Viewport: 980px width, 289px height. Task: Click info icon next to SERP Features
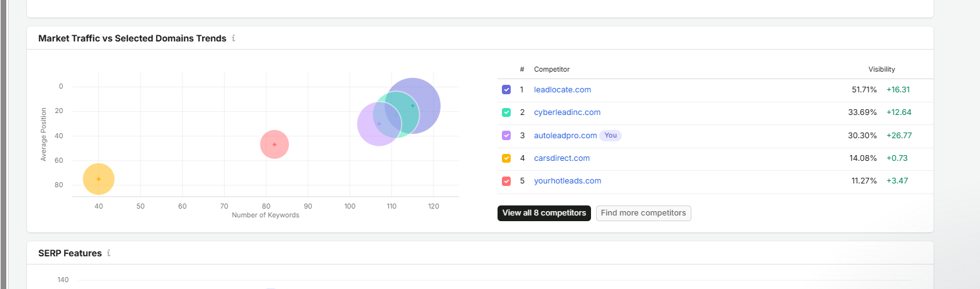(109, 253)
